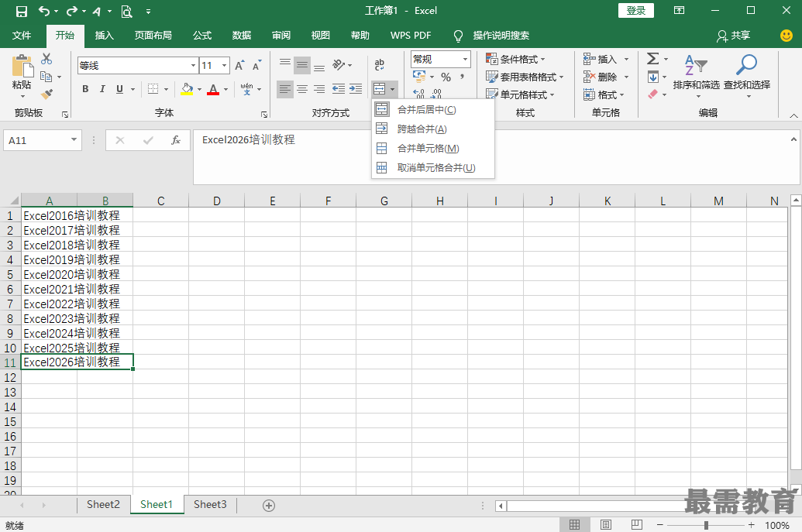
Task: Choose Merge Across 跨越合并(A)
Action: [433, 129]
